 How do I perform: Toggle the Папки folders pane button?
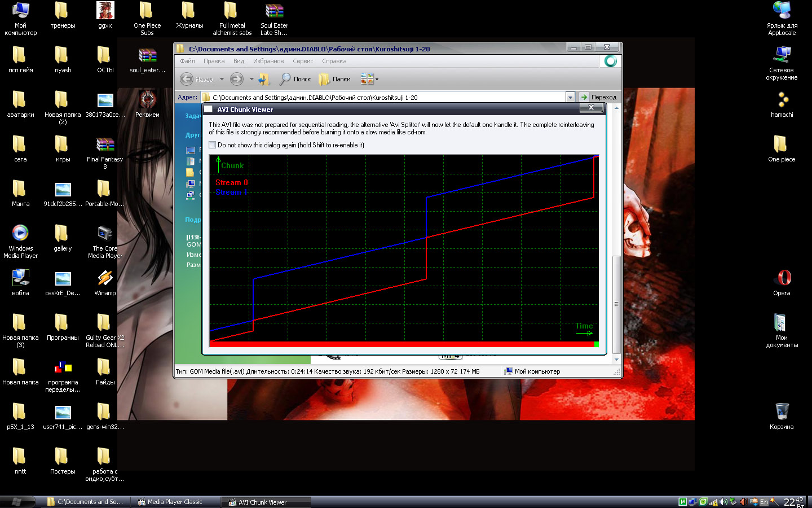click(335, 79)
